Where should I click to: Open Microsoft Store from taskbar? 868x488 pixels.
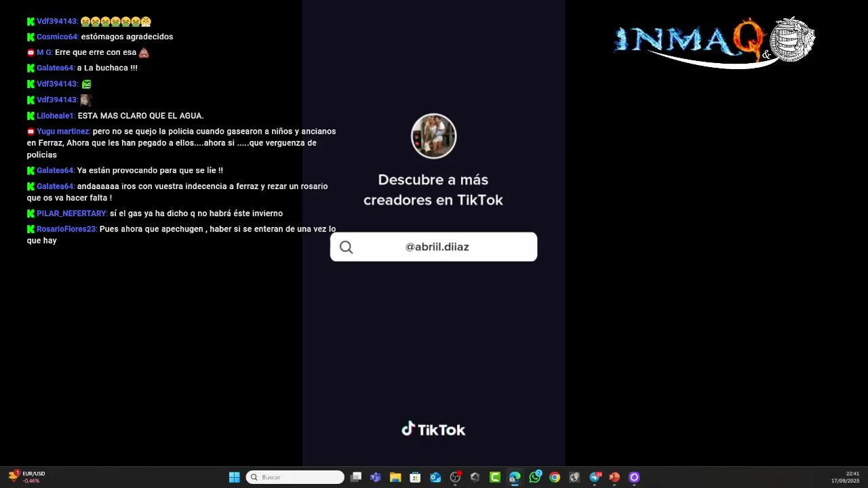415,477
